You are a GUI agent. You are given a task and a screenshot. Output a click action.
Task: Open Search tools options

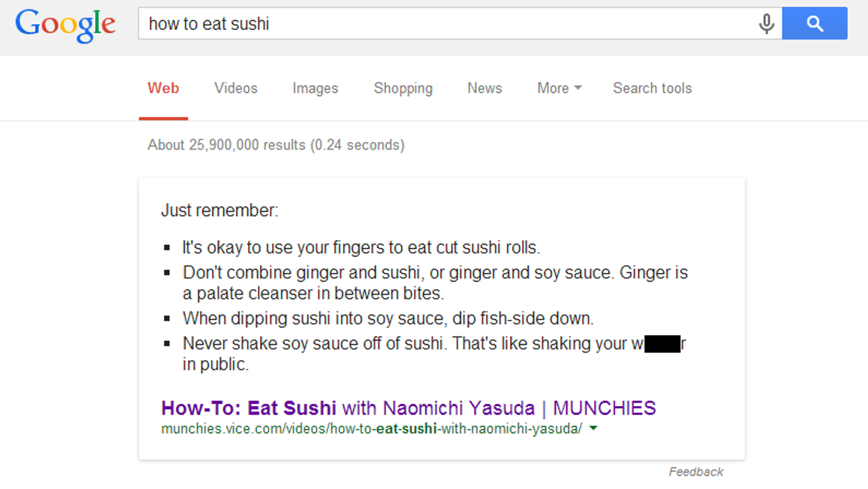[652, 88]
